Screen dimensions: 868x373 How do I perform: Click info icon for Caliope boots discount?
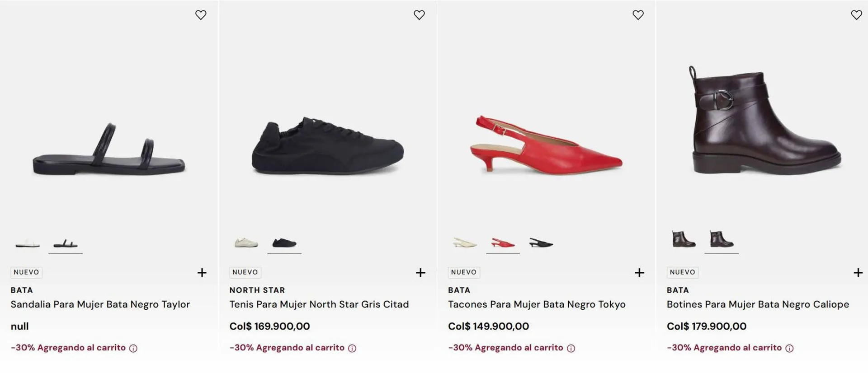(x=789, y=348)
